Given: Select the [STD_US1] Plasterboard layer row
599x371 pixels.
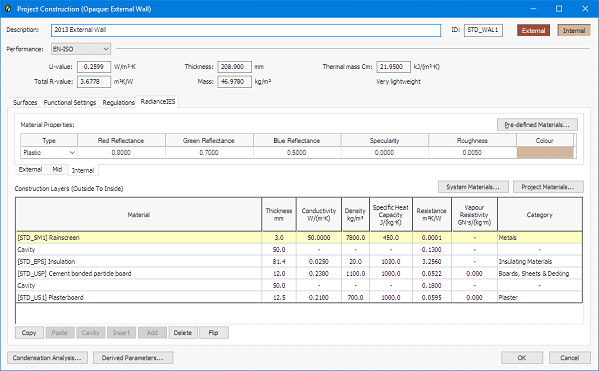Looking at the screenshot, I should click(299, 297).
